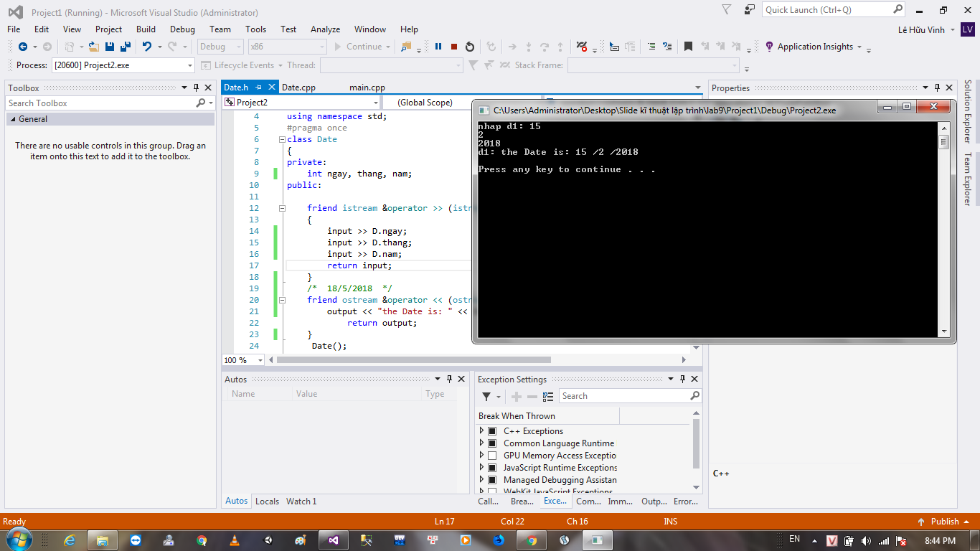Enable the GPU Memory Access Exceptions checkbox
The width and height of the screenshot is (980, 551).
tap(492, 456)
